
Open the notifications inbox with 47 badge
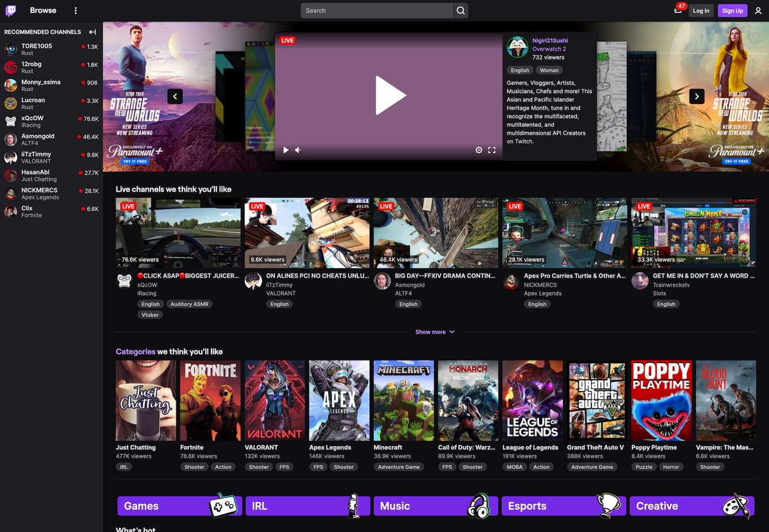[x=678, y=10]
